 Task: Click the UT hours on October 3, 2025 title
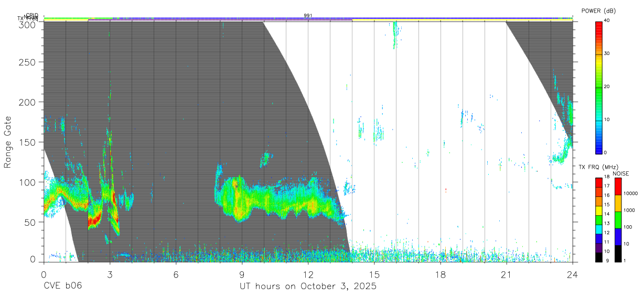pyautogui.click(x=308, y=287)
